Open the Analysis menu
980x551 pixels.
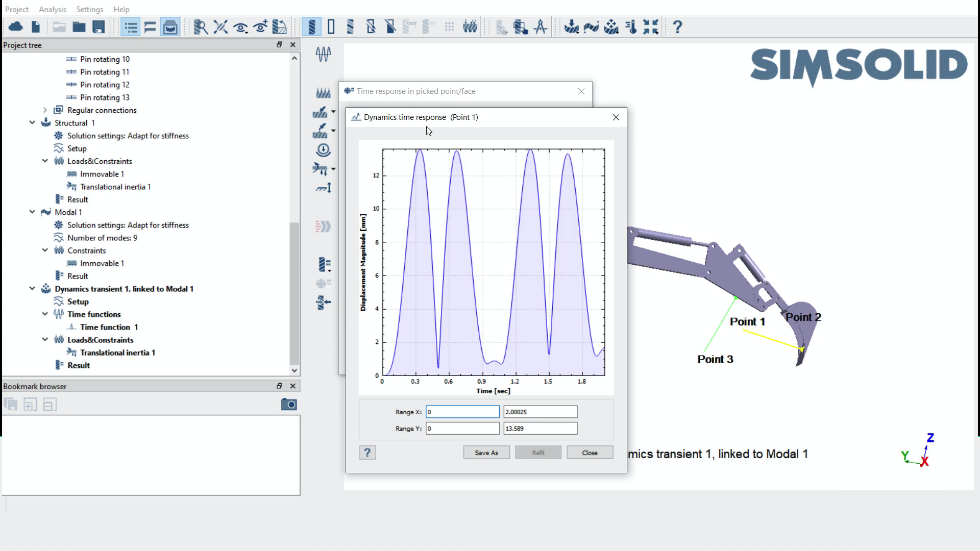pyautogui.click(x=53, y=9)
